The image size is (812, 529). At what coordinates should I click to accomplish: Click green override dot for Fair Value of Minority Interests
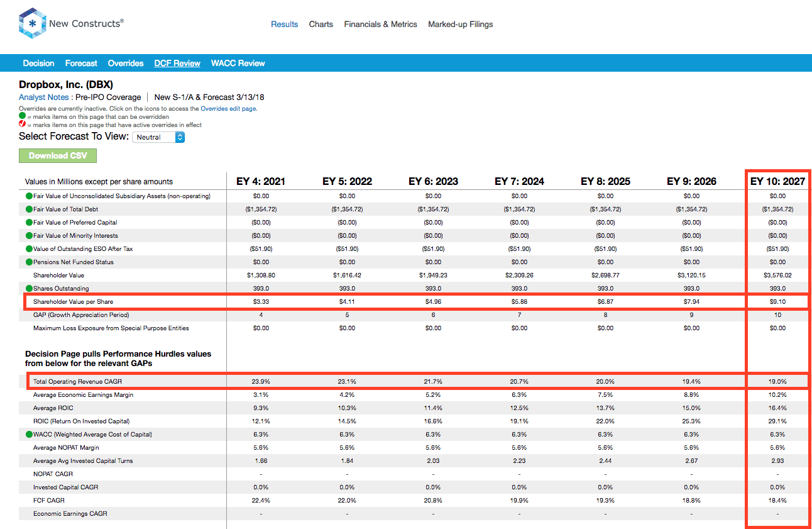[x=29, y=236]
